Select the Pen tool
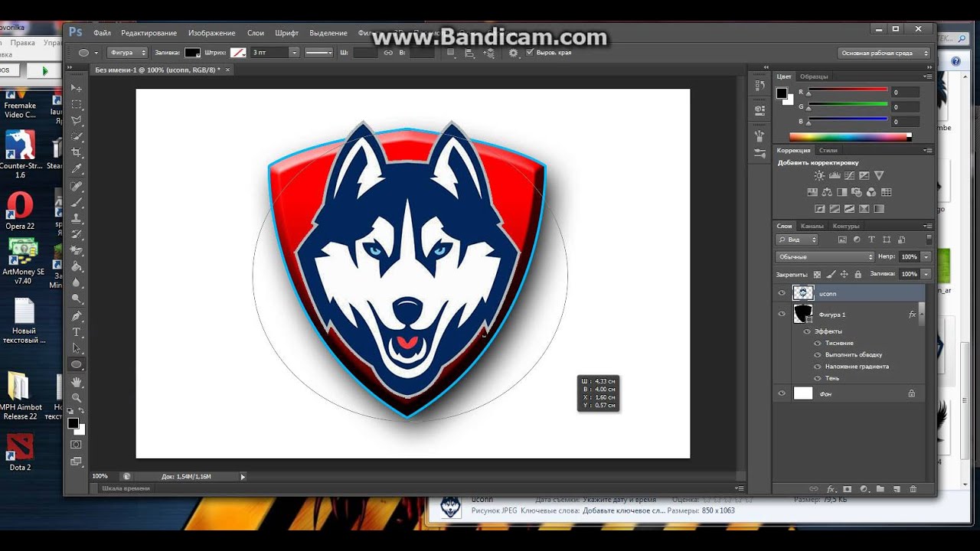Screen dimensions: 980x551 tap(77, 316)
